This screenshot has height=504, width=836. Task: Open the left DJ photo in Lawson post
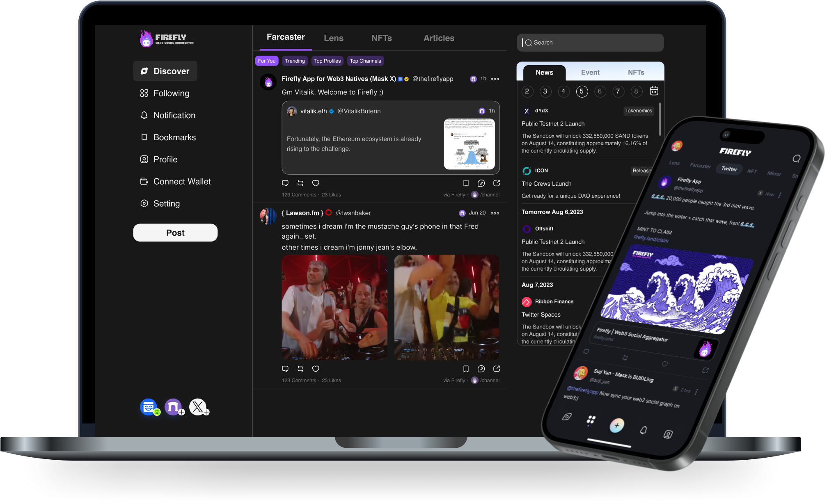334,308
